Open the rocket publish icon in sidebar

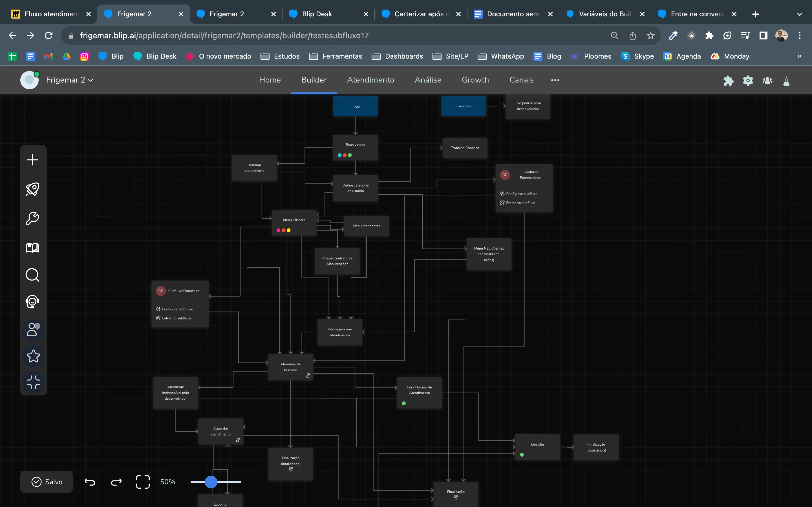(32, 189)
